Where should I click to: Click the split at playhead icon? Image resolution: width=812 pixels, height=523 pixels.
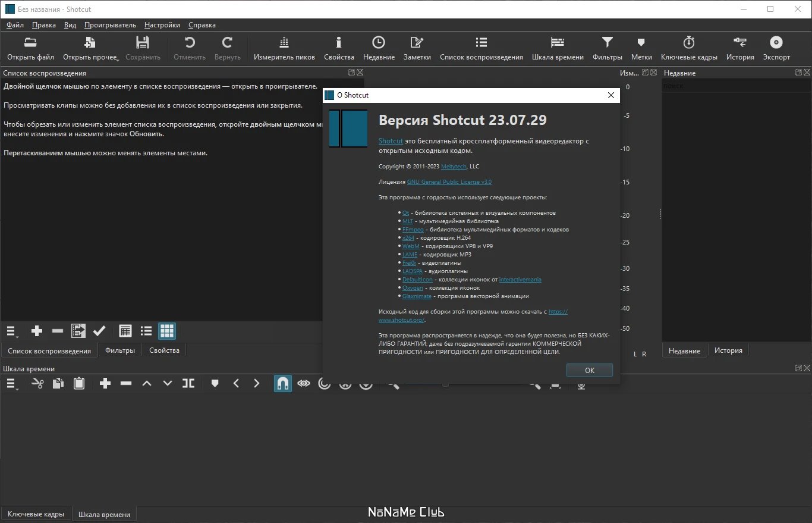(x=188, y=384)
